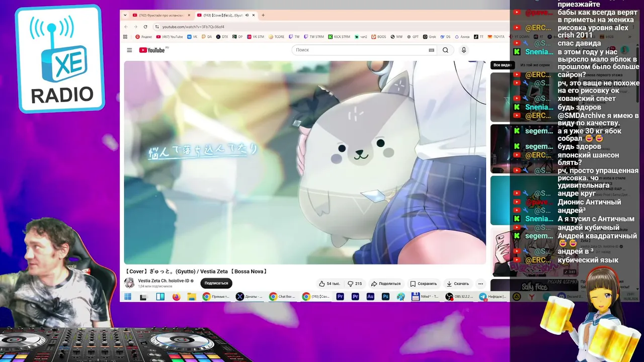Open the ПОЧТА bookmark
Screen dimensions: 644x362
tap(496, 37)
